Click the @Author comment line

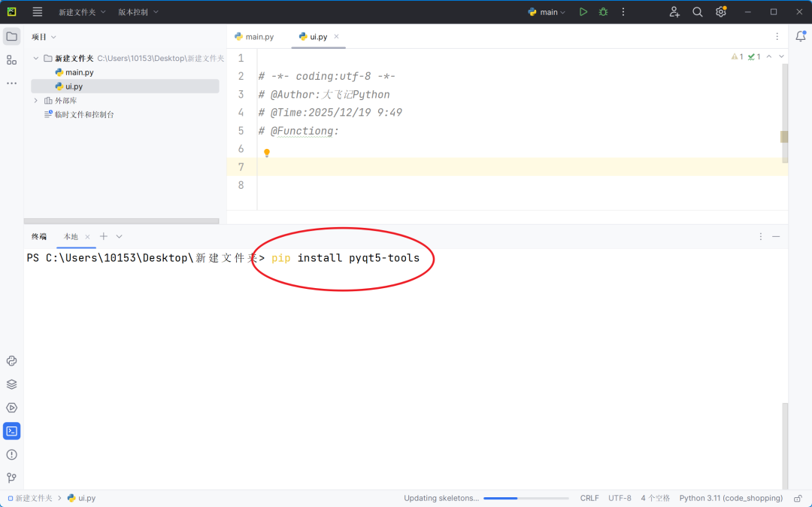coord(324,94)
